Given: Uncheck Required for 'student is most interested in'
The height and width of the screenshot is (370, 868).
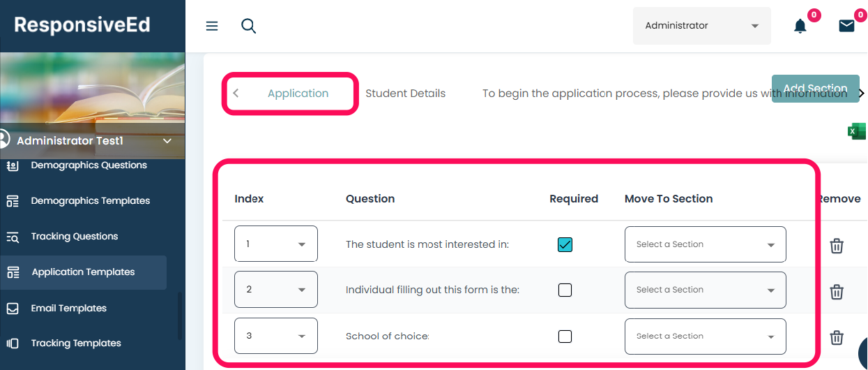Looking at the screenshot, I should click(x=565, y=245).
